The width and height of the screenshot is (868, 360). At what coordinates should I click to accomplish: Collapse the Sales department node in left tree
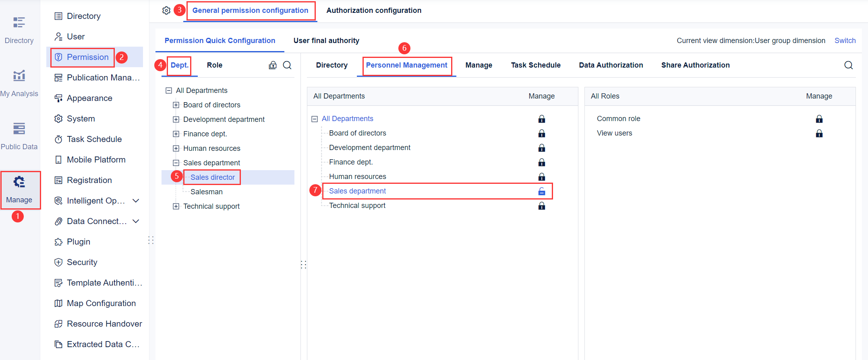coord(176,163)
